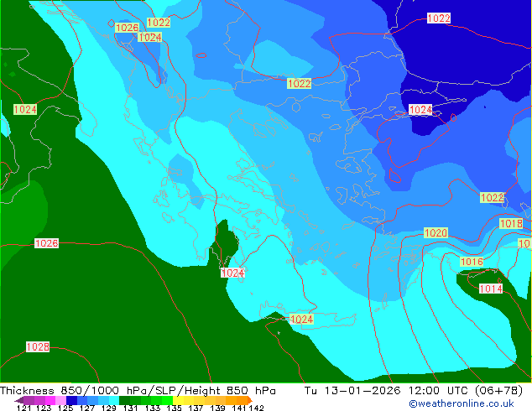
Task: Click the 1024 label south of Peloponnese
Action: [x=232, y=273]
